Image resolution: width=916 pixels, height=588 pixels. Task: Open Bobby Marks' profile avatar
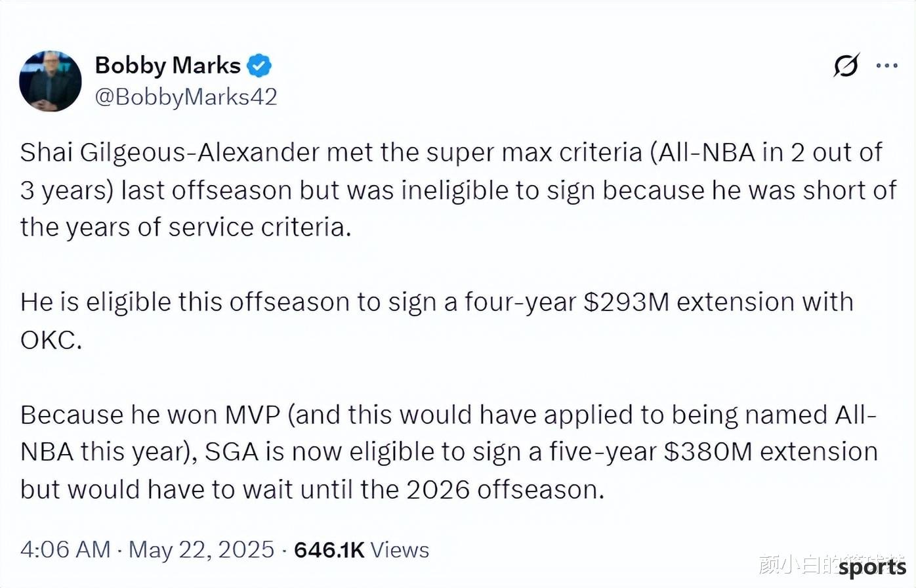click(x=51, y=81)
